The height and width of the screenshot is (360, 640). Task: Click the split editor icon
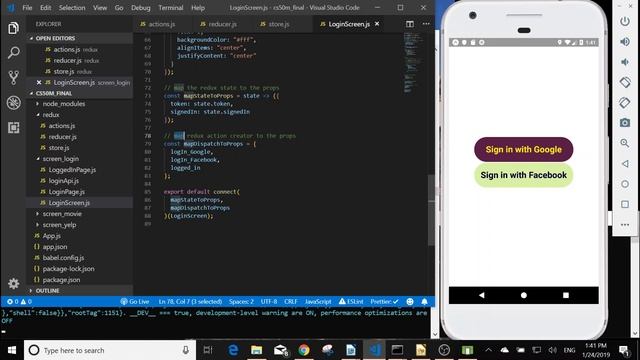pos(409,24)
